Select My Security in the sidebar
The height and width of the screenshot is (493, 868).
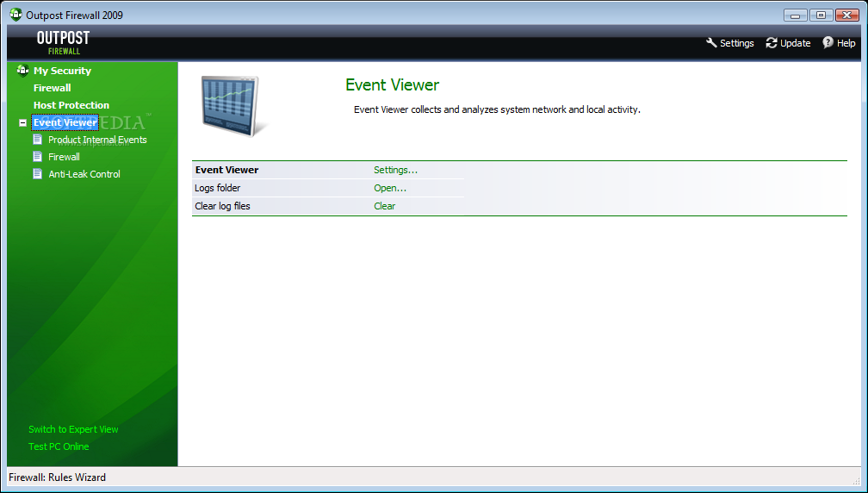pos(62,71)
